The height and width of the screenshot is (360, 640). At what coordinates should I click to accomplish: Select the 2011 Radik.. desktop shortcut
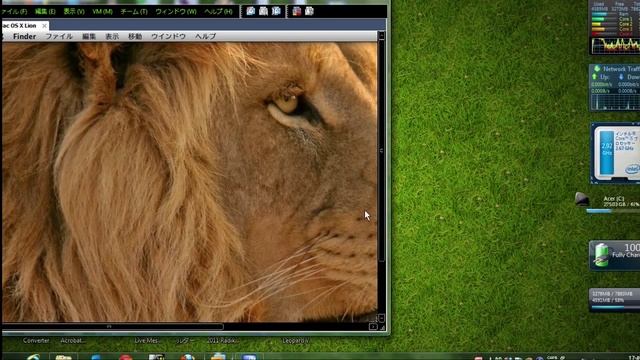[x=223, y=340]
